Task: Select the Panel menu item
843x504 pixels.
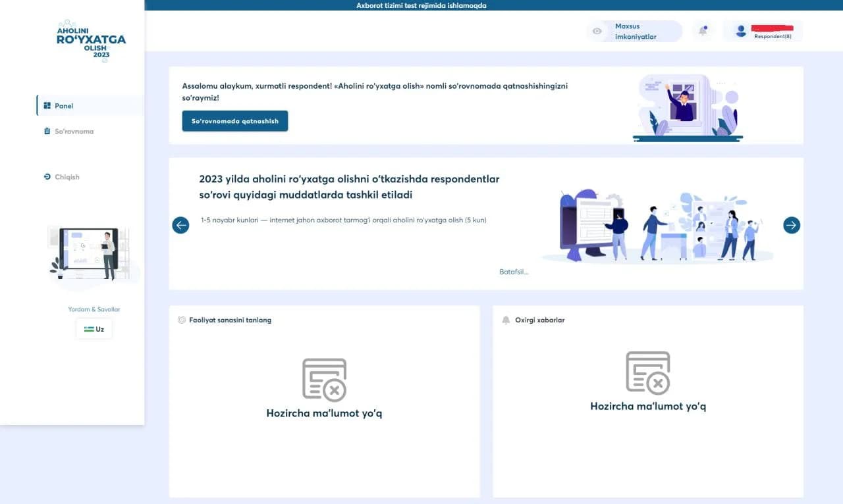Action: [x=90, y=105]
